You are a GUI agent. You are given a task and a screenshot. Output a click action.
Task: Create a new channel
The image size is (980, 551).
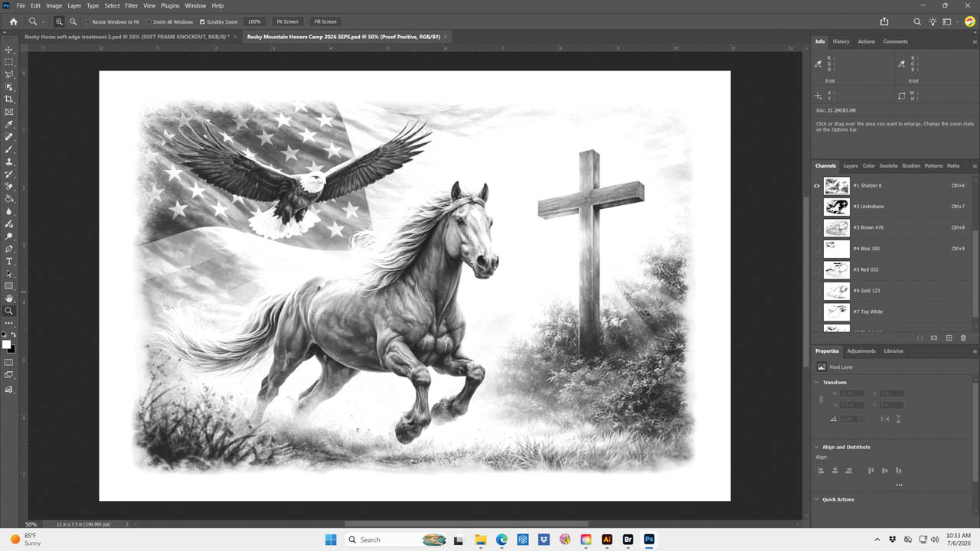(949, 337)
